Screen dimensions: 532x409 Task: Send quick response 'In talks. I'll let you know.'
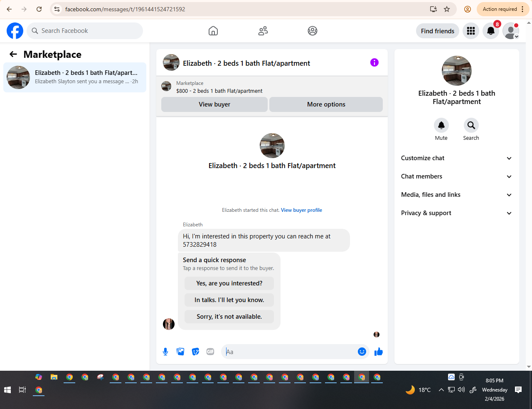point(229,300)
